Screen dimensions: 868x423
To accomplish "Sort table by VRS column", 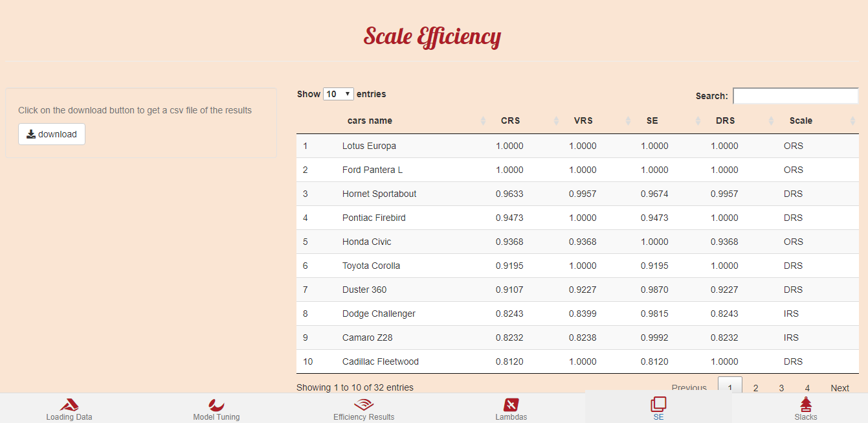I will point(583,120).
